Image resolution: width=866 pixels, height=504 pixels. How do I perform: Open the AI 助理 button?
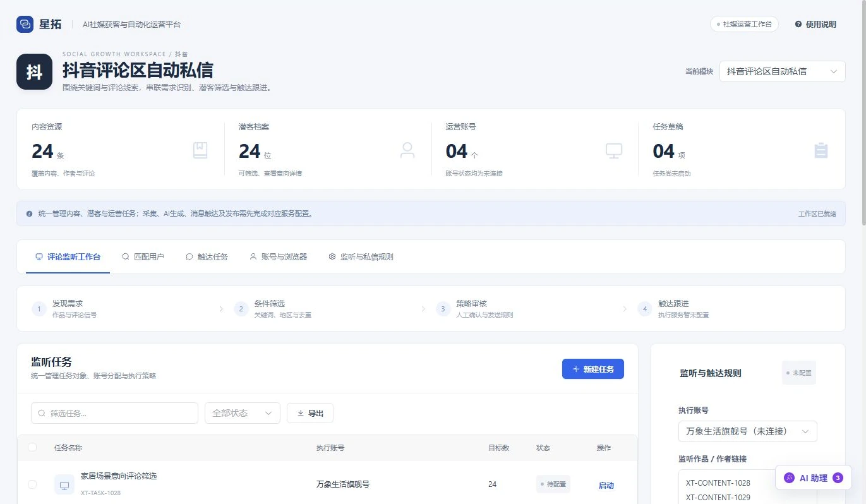(814, 478)
